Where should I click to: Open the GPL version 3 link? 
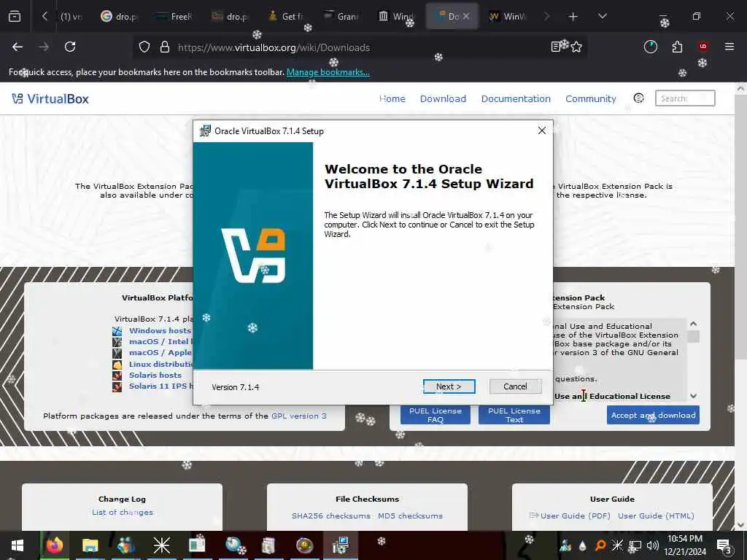[x=298, y=416]
